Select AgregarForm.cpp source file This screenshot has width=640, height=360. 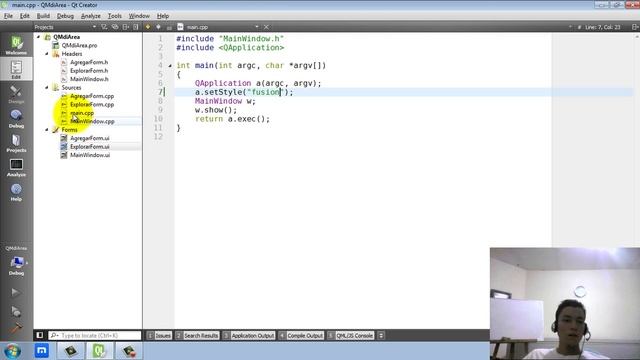[x=92, y=96]
